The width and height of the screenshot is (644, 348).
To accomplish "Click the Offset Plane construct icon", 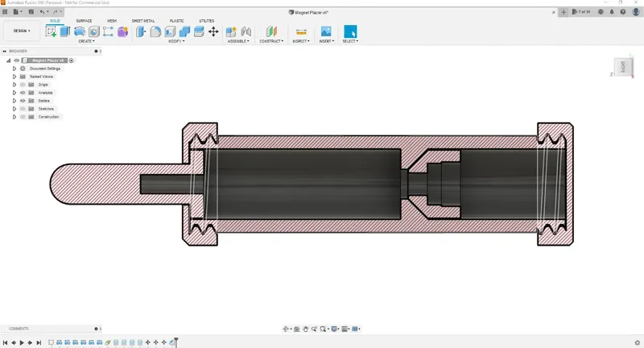I will [271, 31].
